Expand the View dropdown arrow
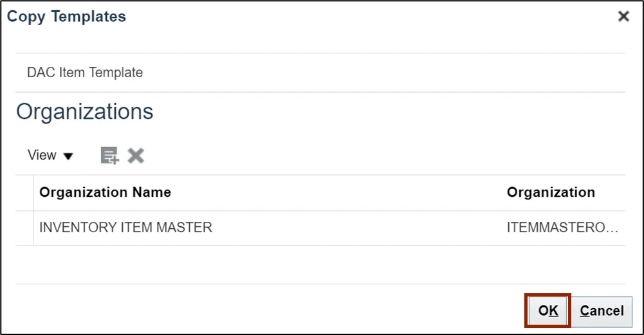The height and width of the screenshot is (335, 644). click(68, 156)
